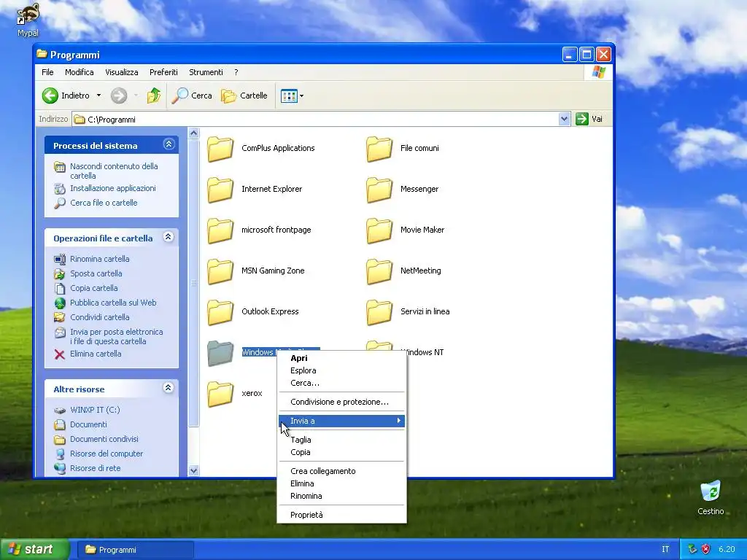Click the Vai go button

tap(589, 119)
